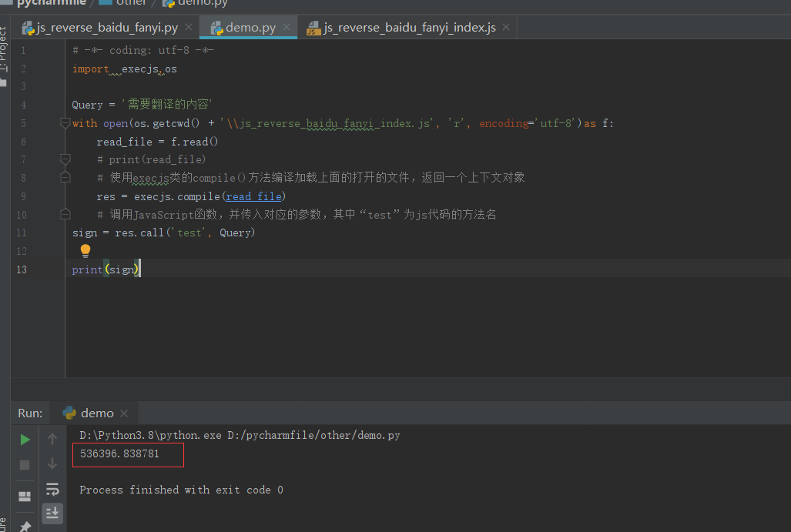
Task: Click the demo Run tab's console icon
Action: click(69, 413)
